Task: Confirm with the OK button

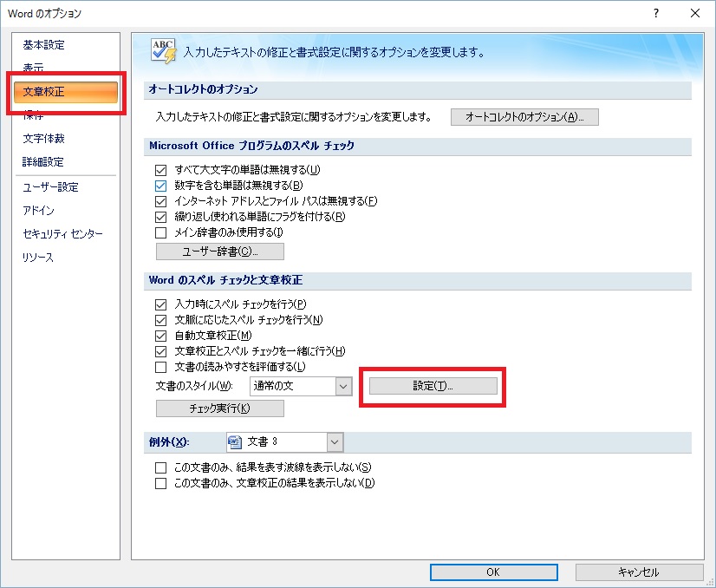Action: click(493, 572)
